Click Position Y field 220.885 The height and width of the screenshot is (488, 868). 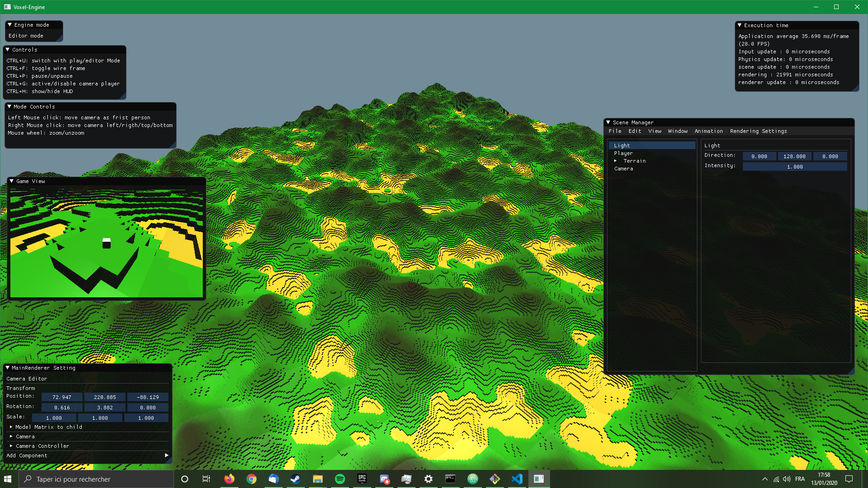(x=105, y=397)
